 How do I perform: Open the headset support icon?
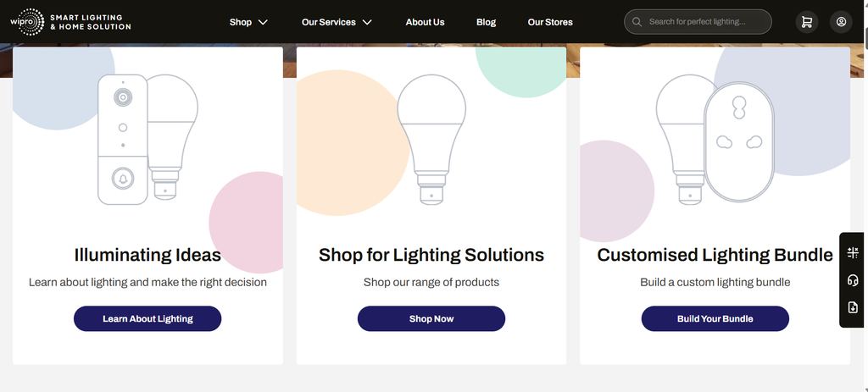(x=853, y=280)
